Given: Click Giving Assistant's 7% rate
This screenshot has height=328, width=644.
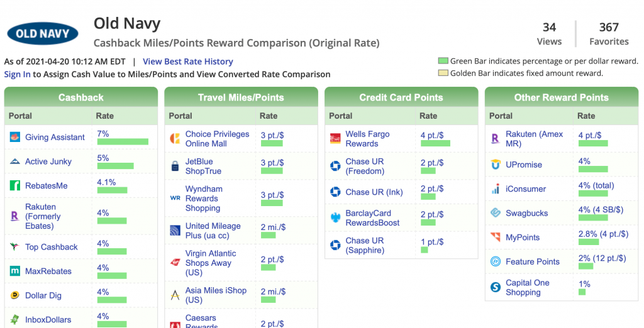Looking at the screenshot, I should click(103, 133).
